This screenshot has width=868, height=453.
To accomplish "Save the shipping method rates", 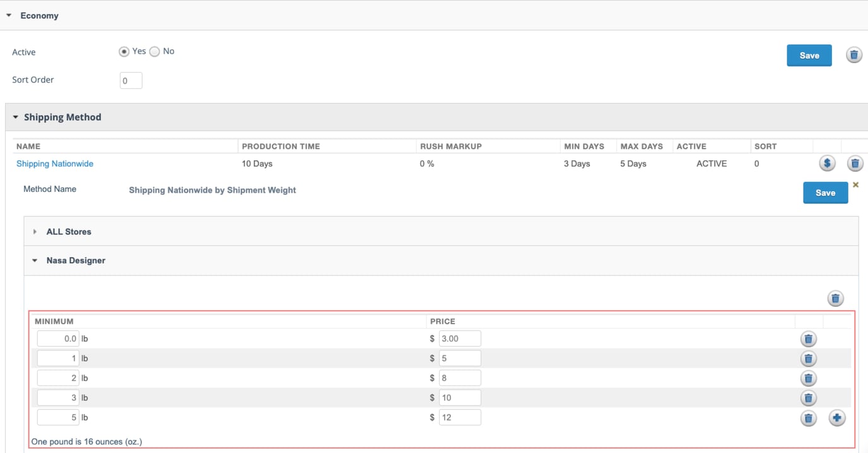I will (x=824, y=193).
